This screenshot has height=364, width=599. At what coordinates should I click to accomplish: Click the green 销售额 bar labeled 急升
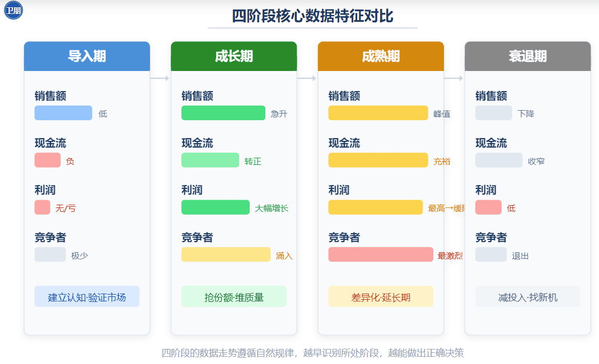(x=223, y=113)
